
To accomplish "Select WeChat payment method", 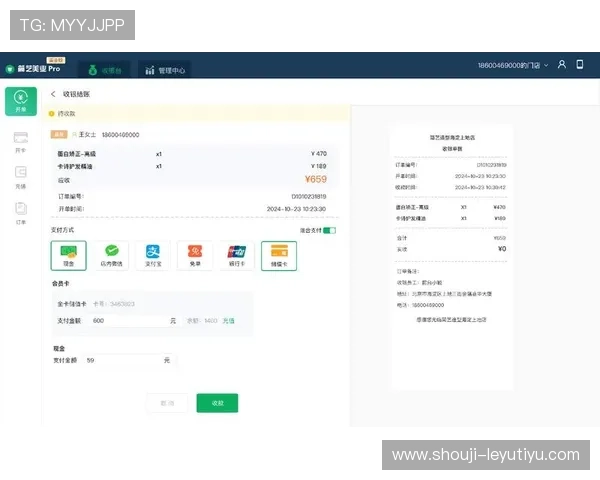I will (x=111, y=256).
